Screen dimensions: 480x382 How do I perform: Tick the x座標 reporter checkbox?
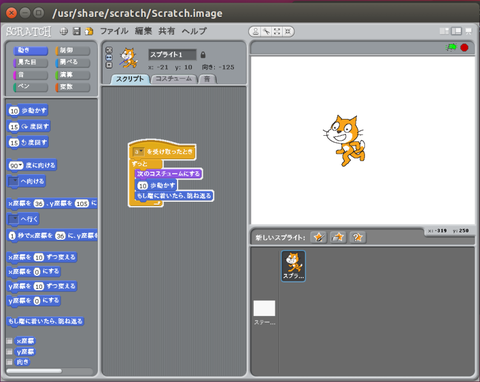point(9,341)
